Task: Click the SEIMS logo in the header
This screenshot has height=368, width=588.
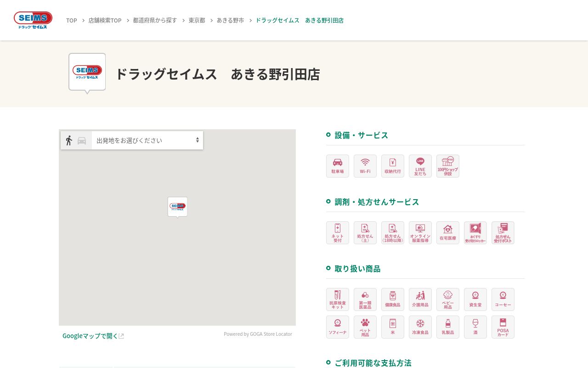Action: pos(33,20)
